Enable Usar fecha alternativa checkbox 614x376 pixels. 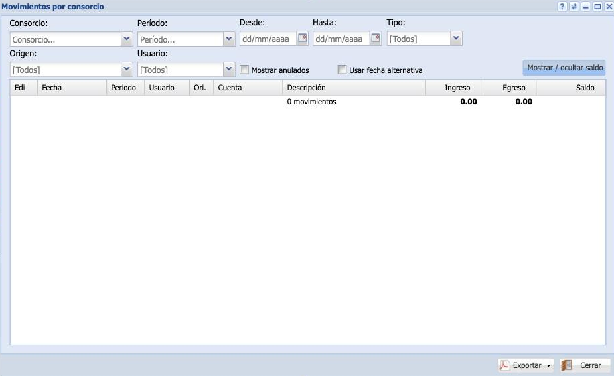tap(342, 69)
